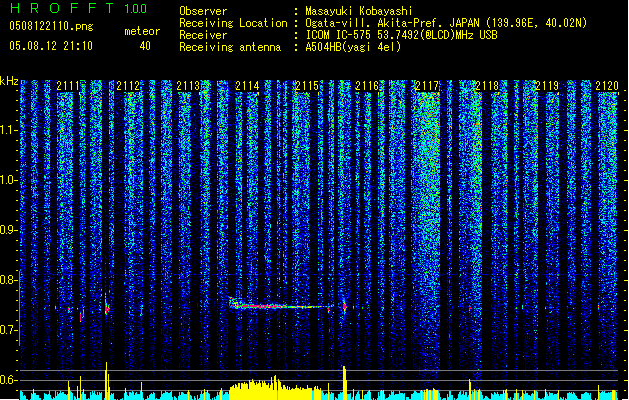
Task: Click the Receiver label
Action: coord(203,35)
